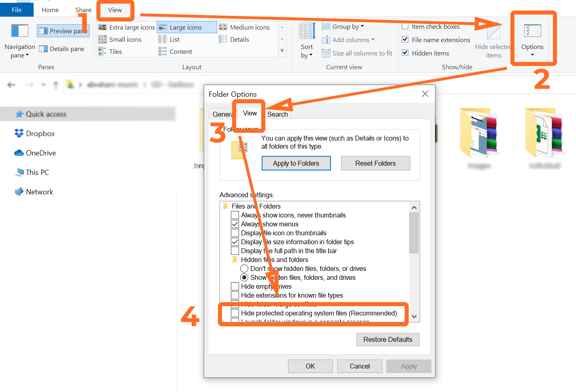The width and height of the screenshot is (576, 392).
Task: Switch to the Home ribbon tab
Action: pyautogui.click(x=50, y=10)
